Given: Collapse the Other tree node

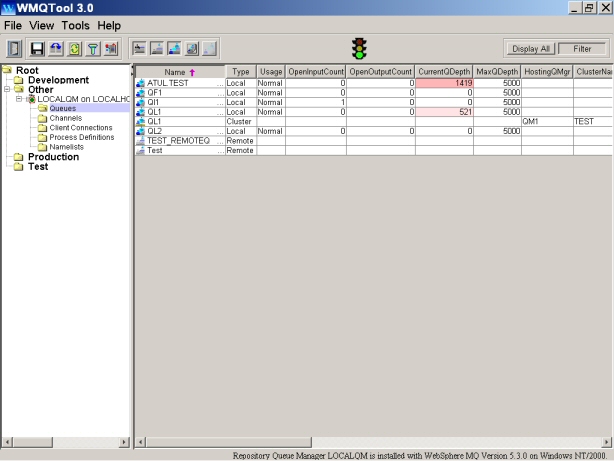Looking at the screenshot, I should coord(7,89).
